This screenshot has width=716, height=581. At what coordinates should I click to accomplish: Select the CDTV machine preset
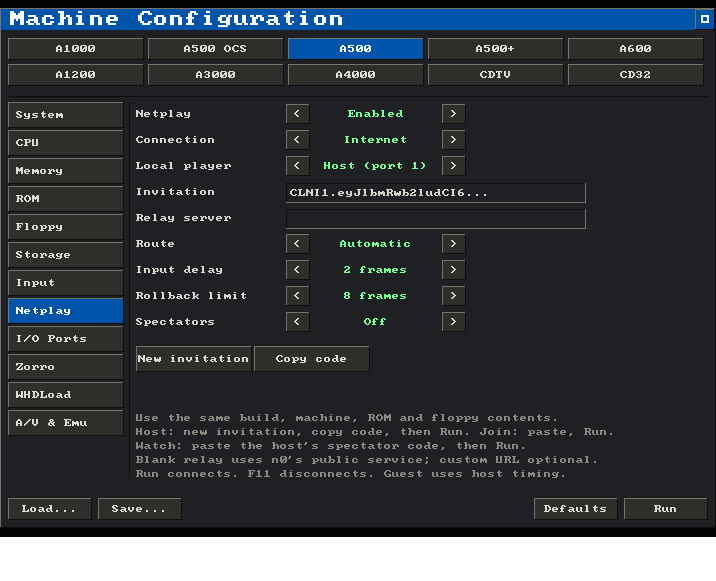point(495,75)
